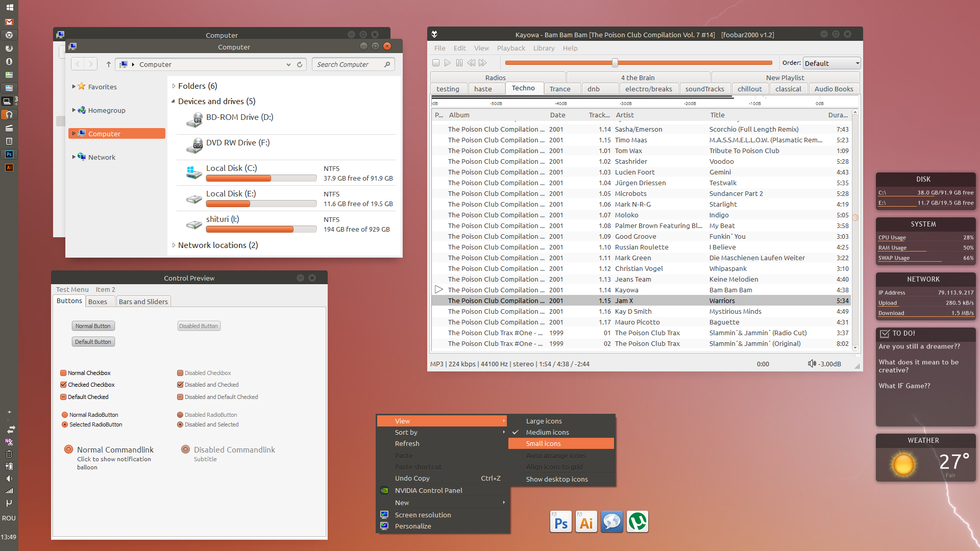This screenshot has height=551, width=980.
Task: Click the Selected RadioButton
Action: (x=65, y=424)
